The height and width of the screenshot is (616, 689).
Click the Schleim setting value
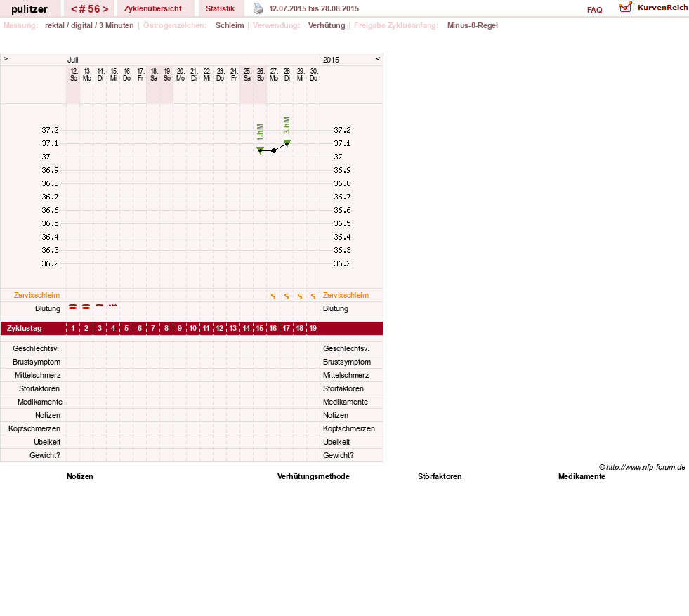[x=230, y=25]
